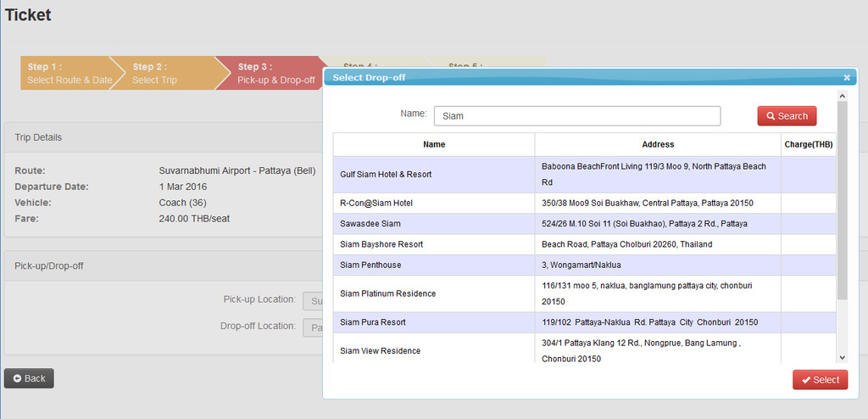Click the Drop-off Location field
This screenshot has width=868, height=419.
click(x=313, y=328)
